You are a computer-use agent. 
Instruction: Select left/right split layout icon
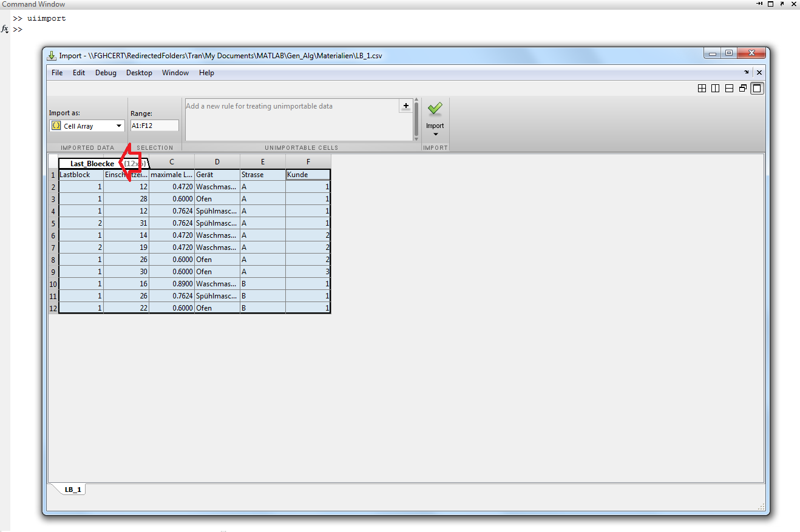pos(715,89)
